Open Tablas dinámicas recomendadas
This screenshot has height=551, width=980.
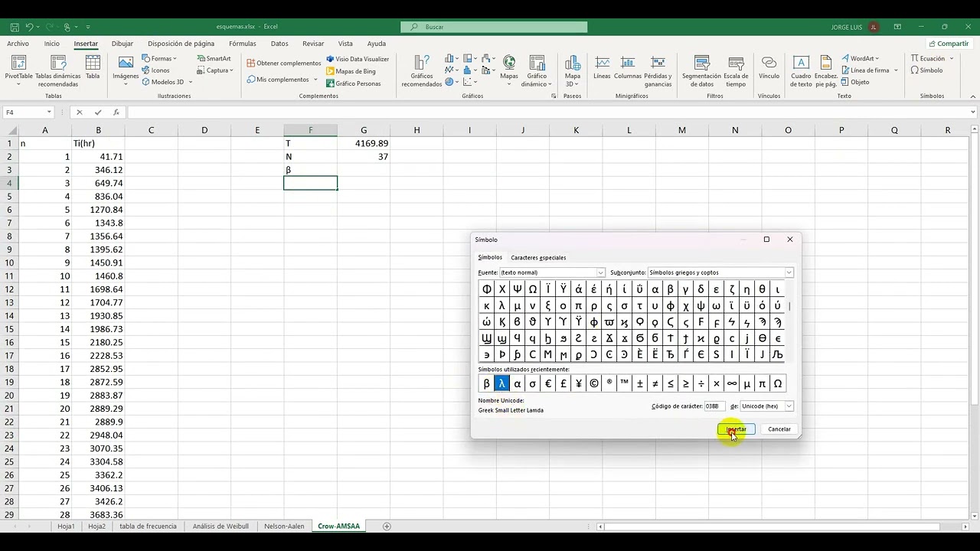click(x=57, y=70)
